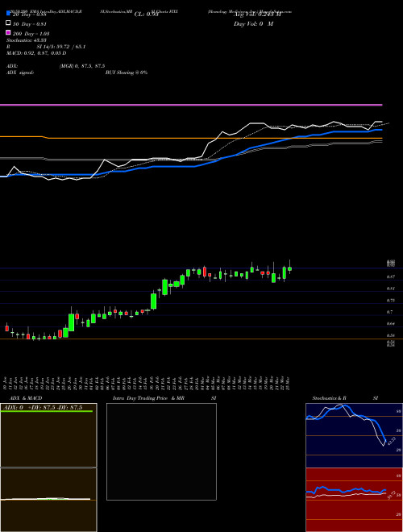The width and height of the screenshot is (403, 532).
Task: Click the '0.81' price axis label
Action: click(x=390, y=289)
